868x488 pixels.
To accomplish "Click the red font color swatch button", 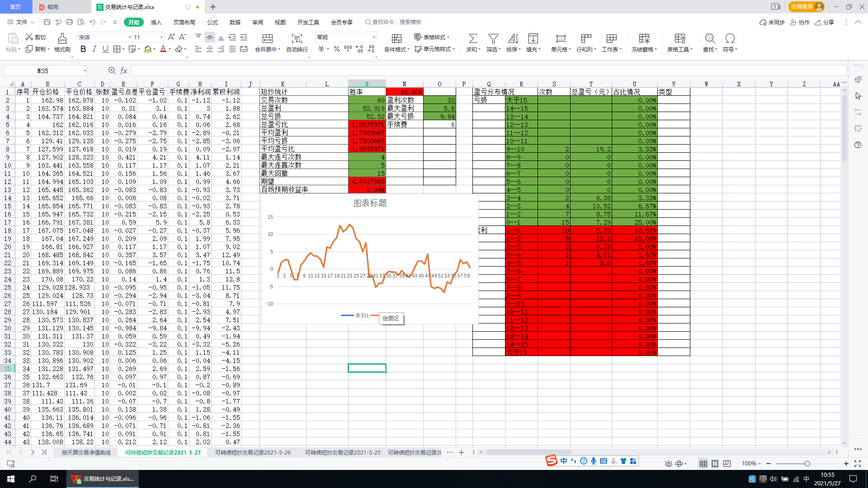I will click(163, 49).
